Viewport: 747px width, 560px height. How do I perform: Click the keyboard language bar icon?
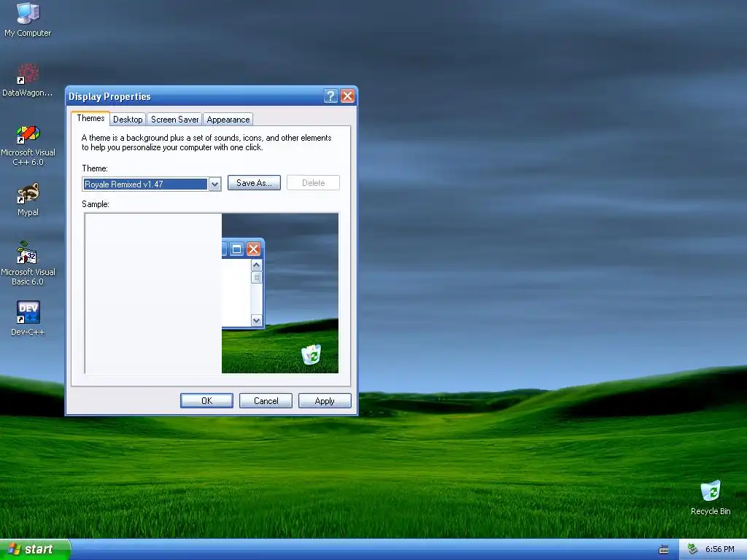pos(664,550)
